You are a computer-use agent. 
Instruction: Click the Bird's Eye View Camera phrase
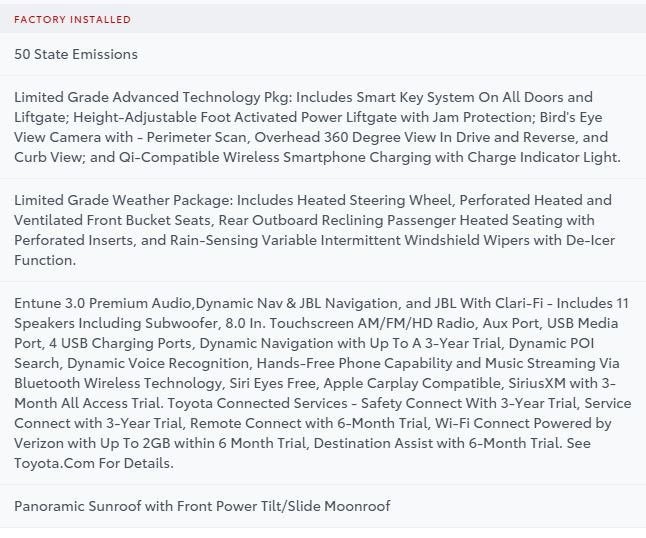tap(308, 127)
